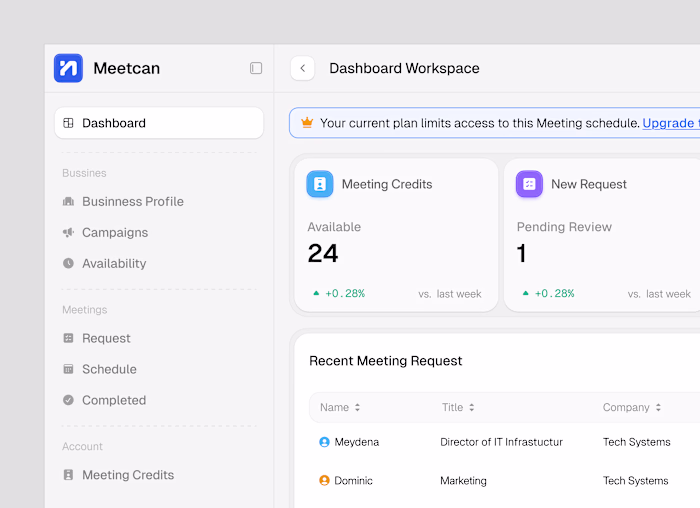The width and height of the screenshot is (700, 508).
Task: Click the Available value 24
Action: tap(323, 253)
